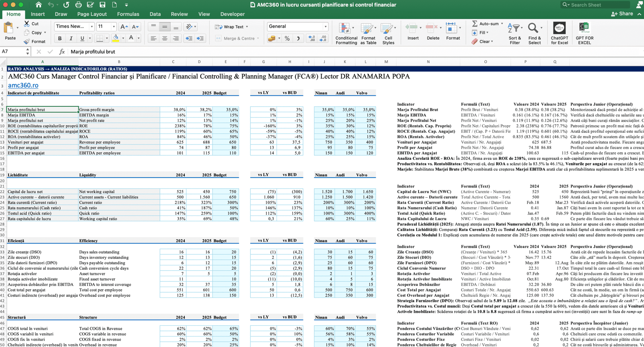Click the Percent Style icon
Image resolution: width=644 pixels, height=347 pixels.
click(287, 39)
